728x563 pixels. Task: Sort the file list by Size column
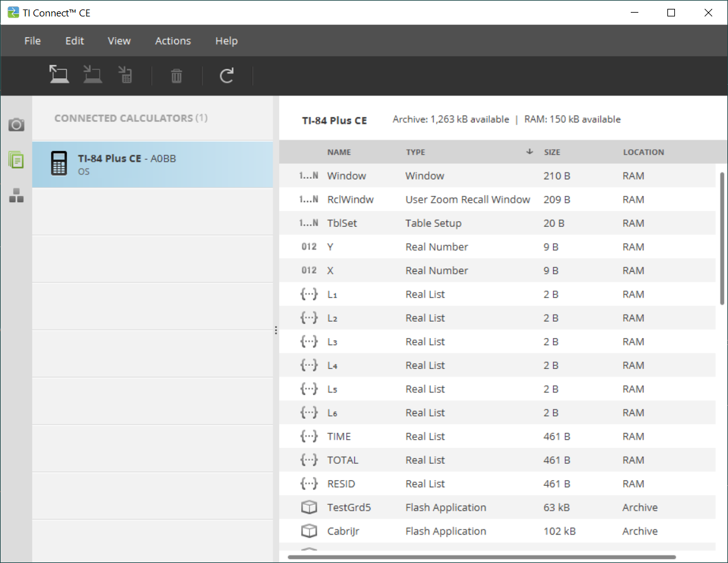tap(552, 152)
